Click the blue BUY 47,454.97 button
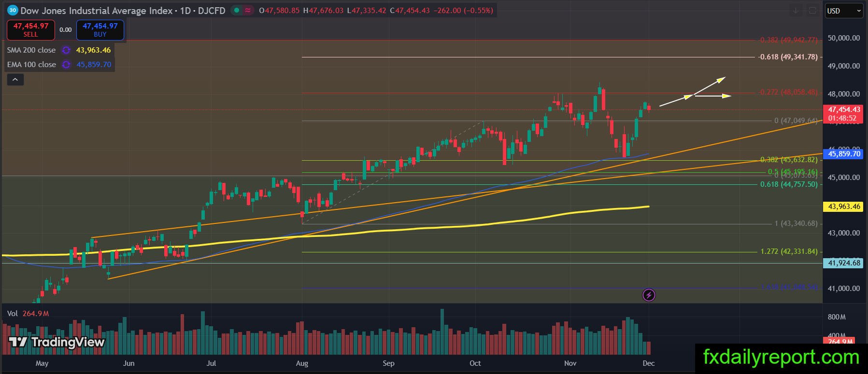868x374 pixels. pos(100,30)
